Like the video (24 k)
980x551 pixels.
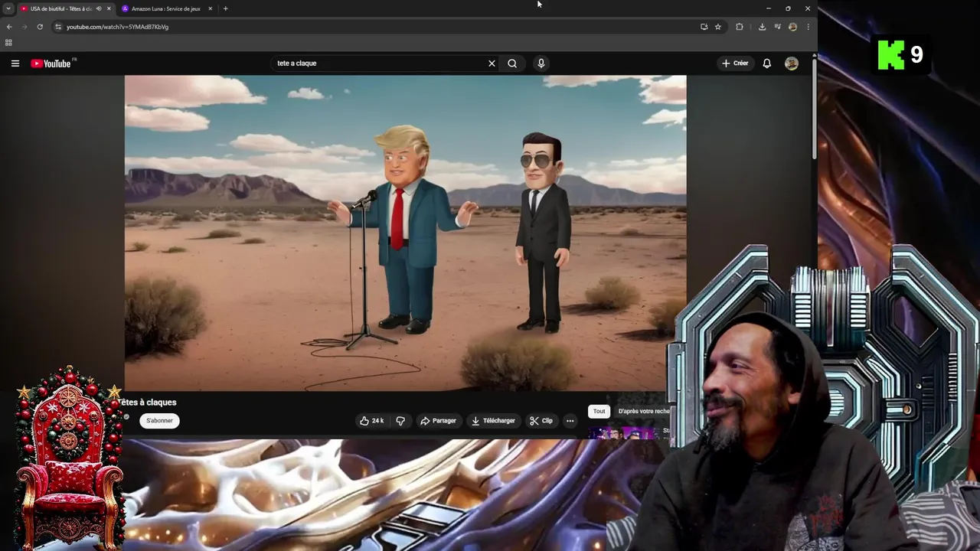(x=372, y=421)
